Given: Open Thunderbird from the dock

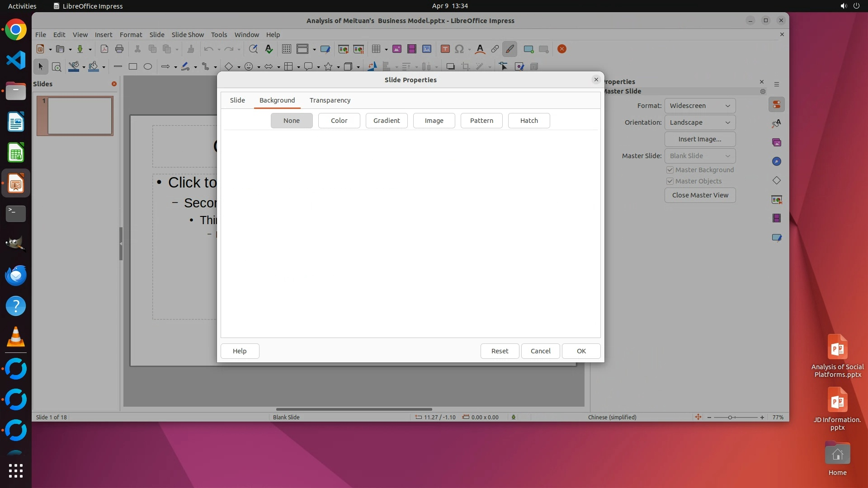Looking at the screenshot, I should click(16, 275).
